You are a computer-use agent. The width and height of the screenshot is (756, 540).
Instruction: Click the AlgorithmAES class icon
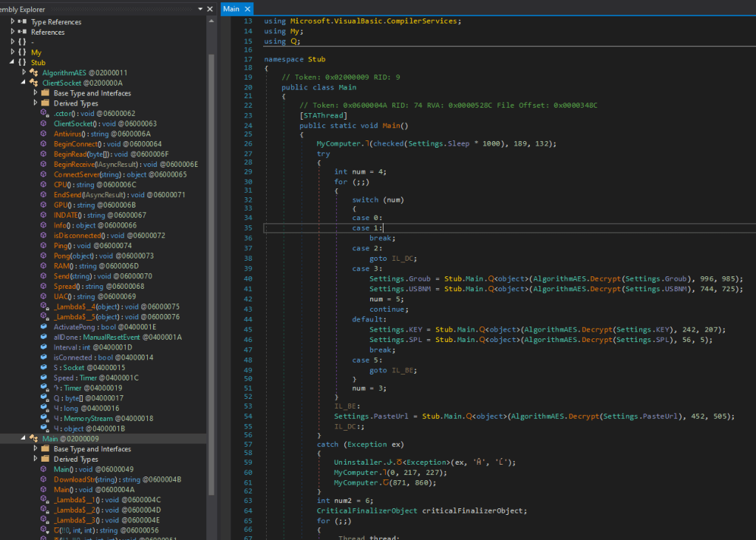(34, 73)
